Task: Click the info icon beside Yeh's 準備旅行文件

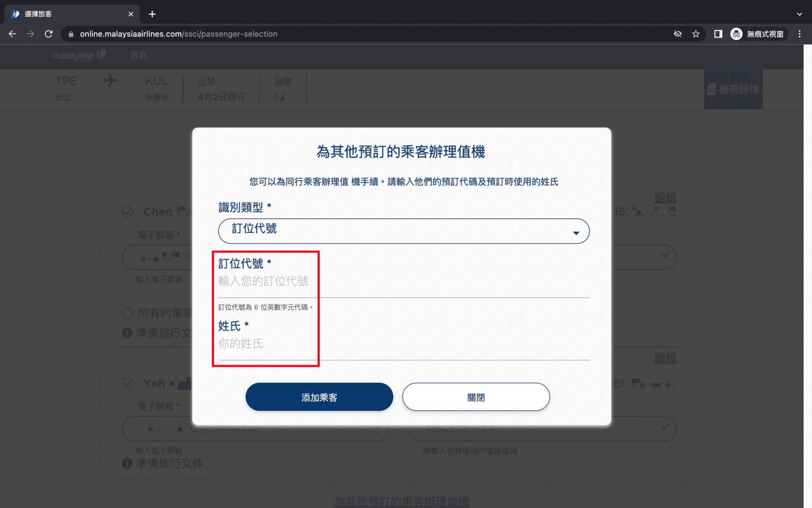Action: 127,464
